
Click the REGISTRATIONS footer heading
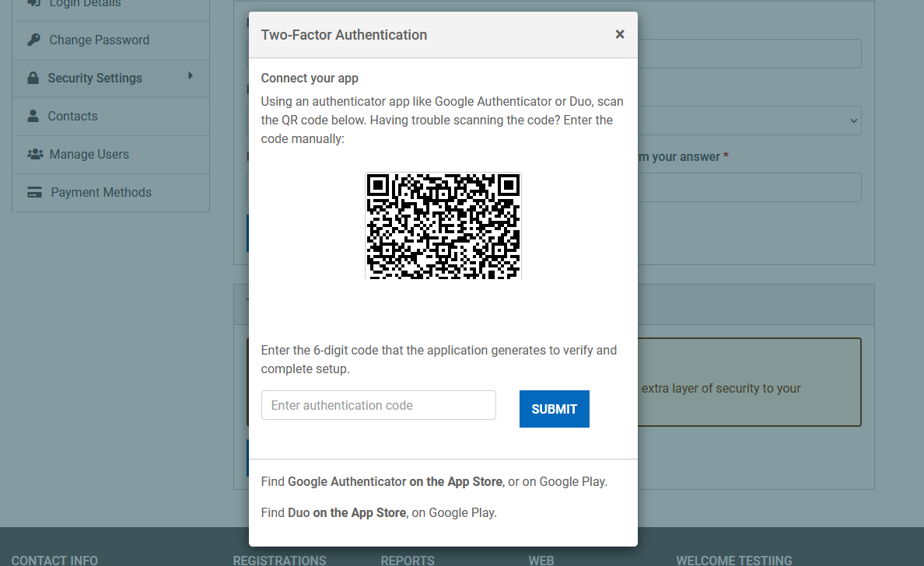279,560
